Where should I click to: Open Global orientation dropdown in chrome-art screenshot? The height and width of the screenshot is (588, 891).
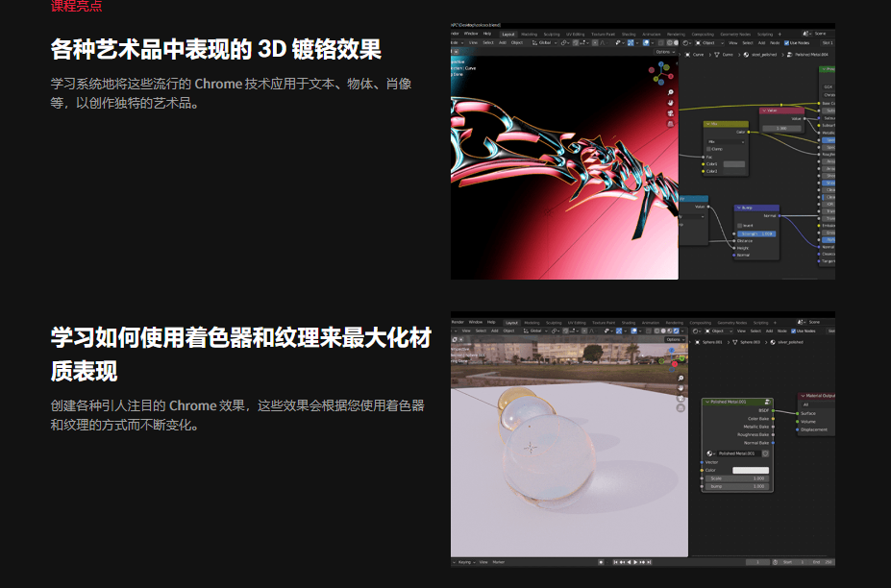click(544, 42)
